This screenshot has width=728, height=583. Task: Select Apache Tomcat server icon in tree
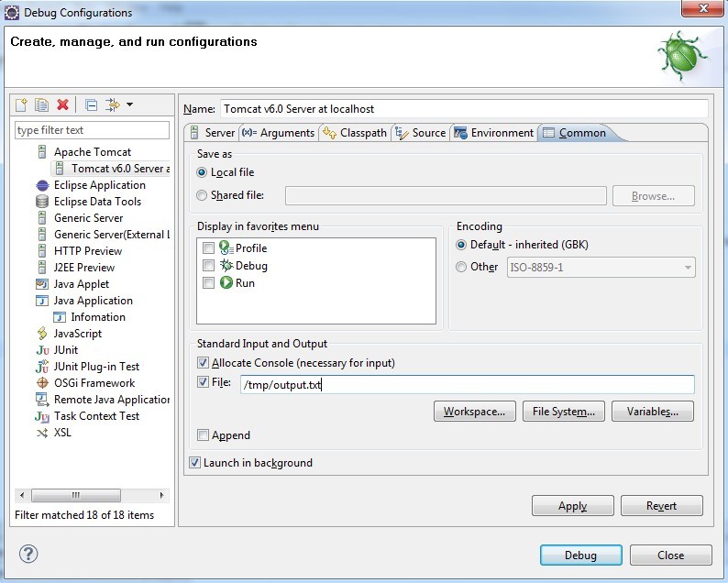(42, 152)
